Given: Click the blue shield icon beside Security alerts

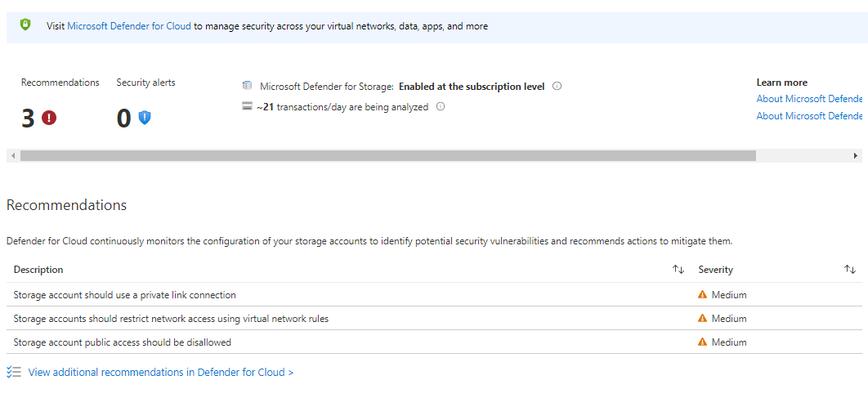Looking at the screenshot, I should click(x=145, y=118).
